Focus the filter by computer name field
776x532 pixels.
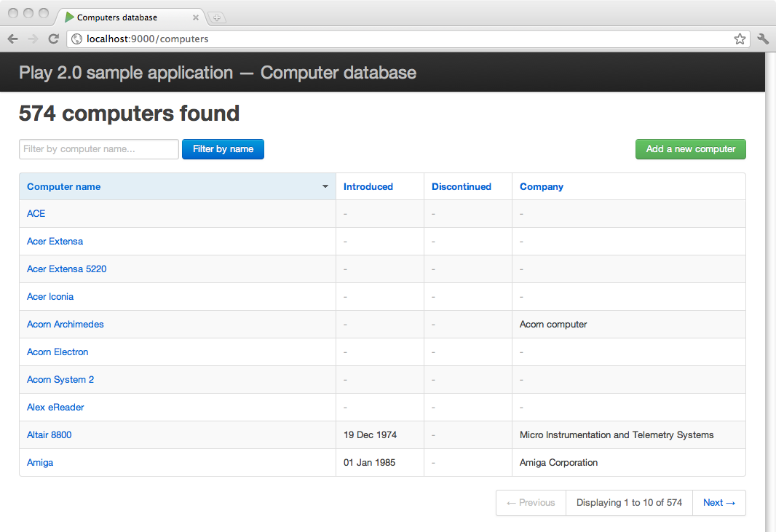(99, 149)
